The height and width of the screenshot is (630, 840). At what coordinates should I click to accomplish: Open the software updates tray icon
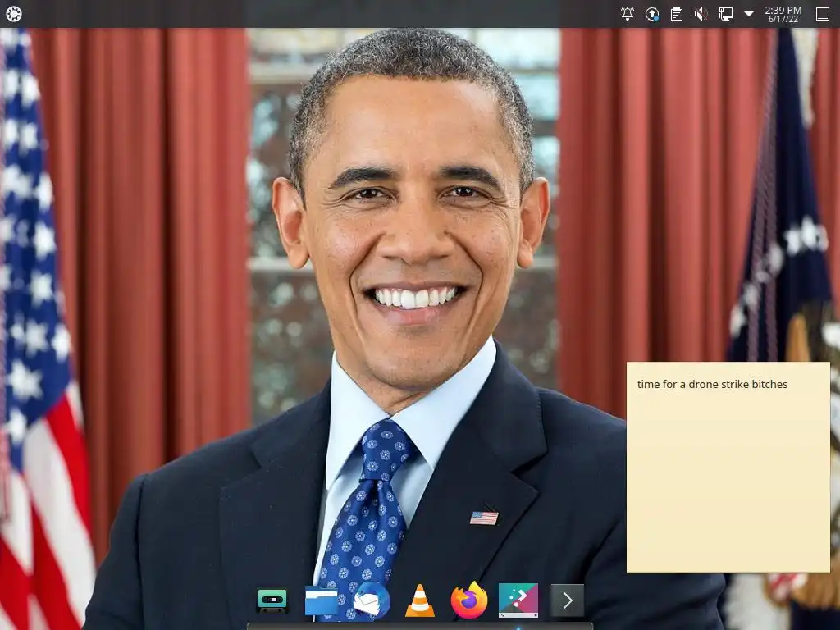(x=652, y=14)
